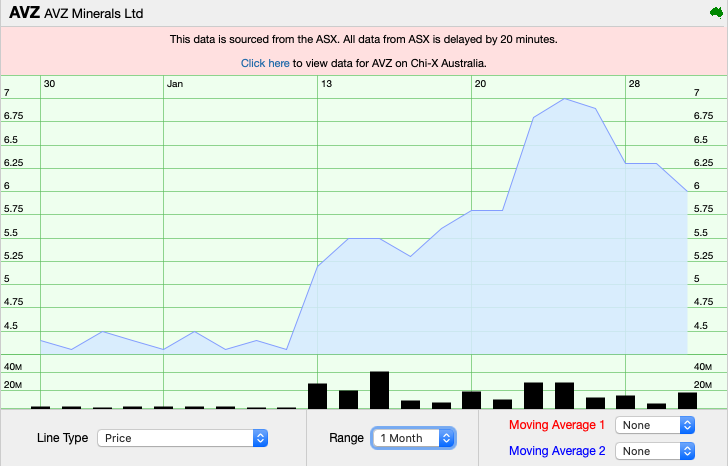Follow the 'Click here' Chi-X link

point(265,63)
